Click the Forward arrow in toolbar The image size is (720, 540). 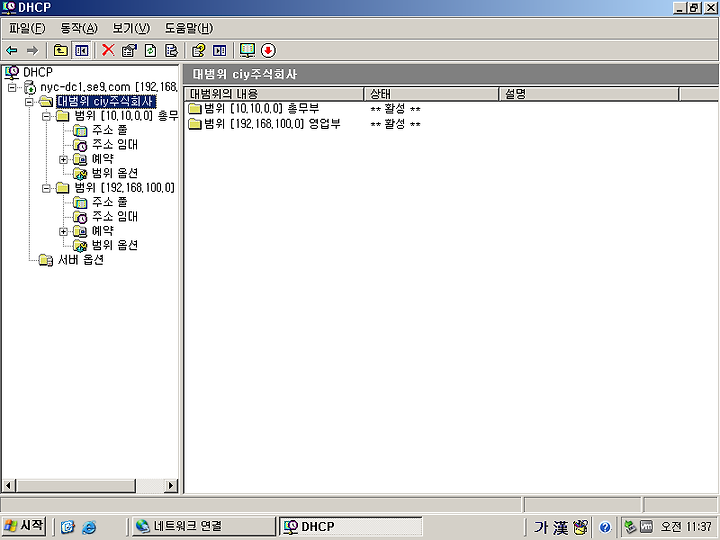pos(32,51)
